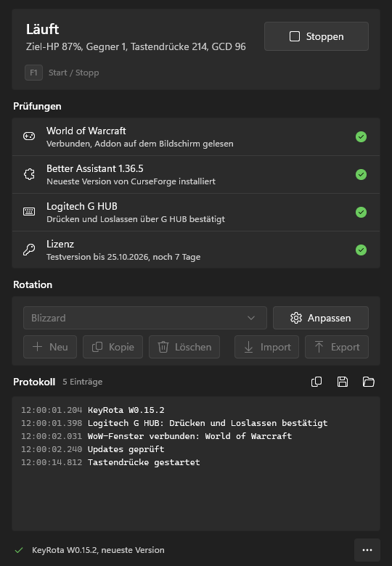Copy the Protokoll log to clipboard

coord(317,382)
